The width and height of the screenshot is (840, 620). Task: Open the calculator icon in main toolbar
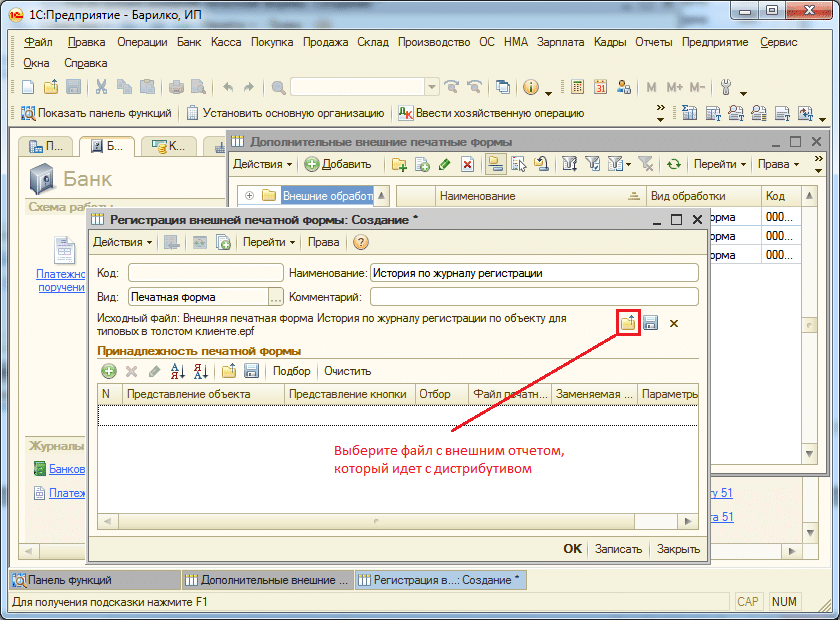click(x=578, y=87)
